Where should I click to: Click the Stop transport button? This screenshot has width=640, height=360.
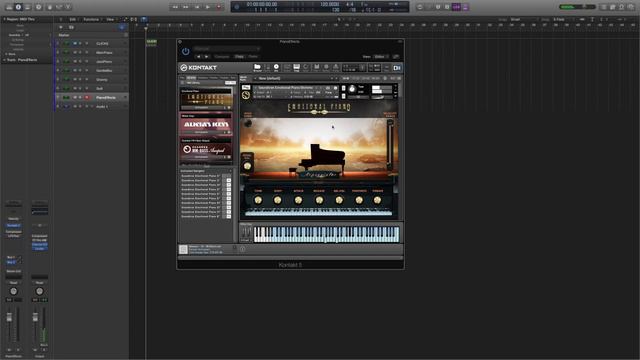click(197, 7)
